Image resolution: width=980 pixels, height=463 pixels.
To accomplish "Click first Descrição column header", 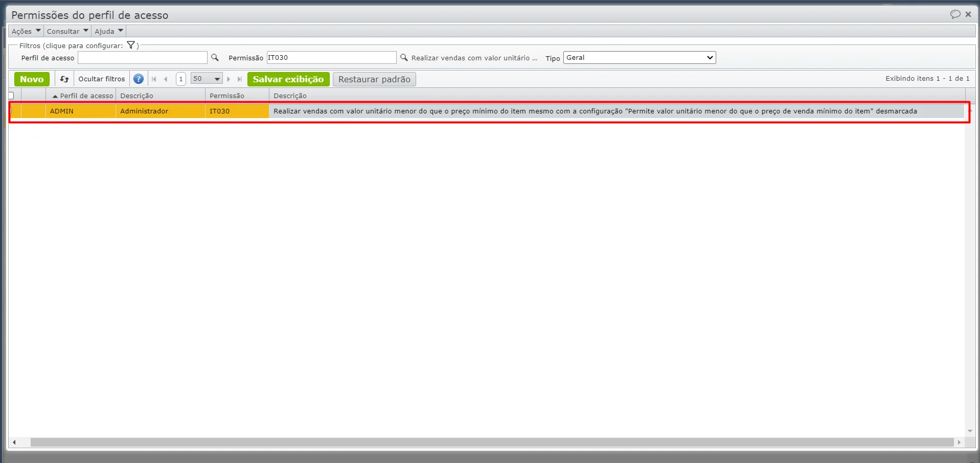I will [x=161, y=96].
